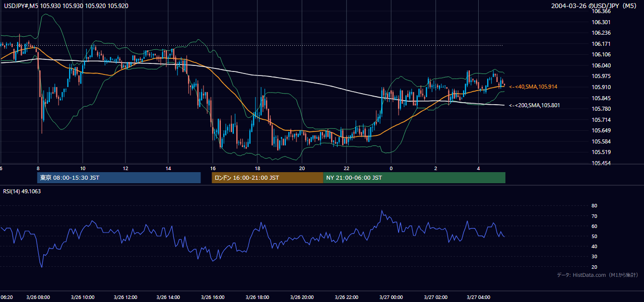Click the 3/27 04:00 time axis label
644x302 pixels.
[478, 297]
